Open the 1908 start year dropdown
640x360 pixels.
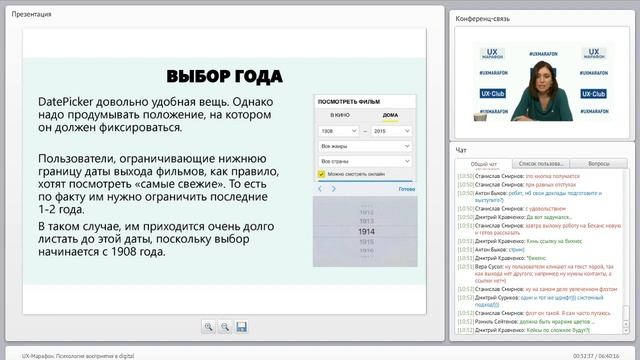(x=338, y=131)
